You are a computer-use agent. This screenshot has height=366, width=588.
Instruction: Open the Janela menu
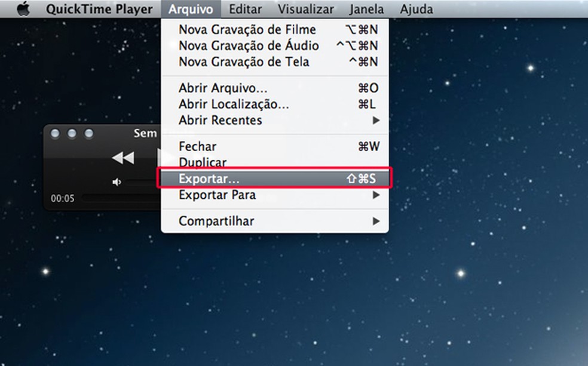coord(366,9)
